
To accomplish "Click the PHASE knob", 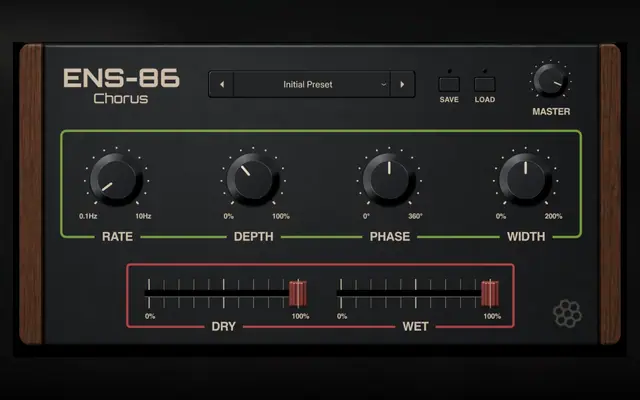I will click(x=389, y=180).
